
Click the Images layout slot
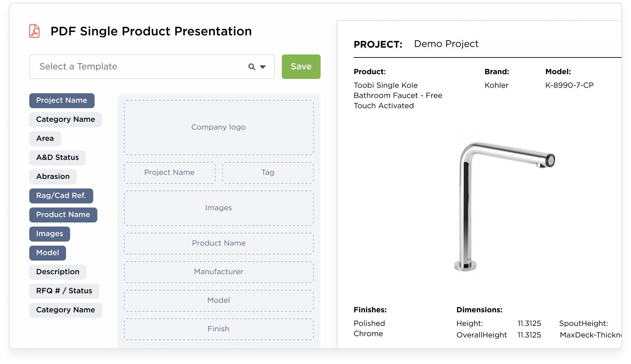219,208
